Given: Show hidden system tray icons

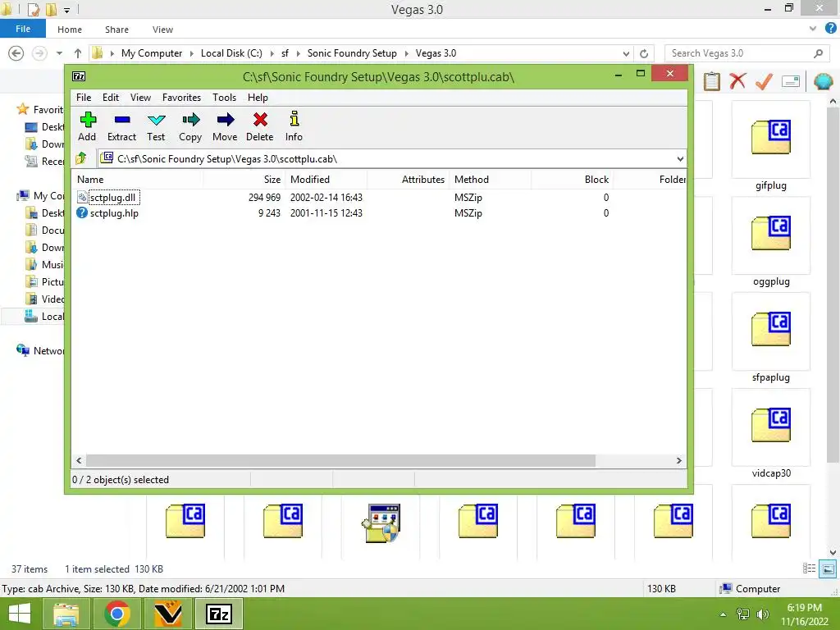Looking at the screenshot, I should 724,614.
